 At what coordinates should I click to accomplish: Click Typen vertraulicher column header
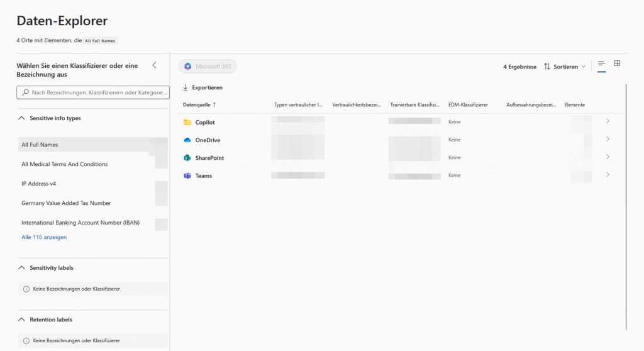(x=298, y=105)
